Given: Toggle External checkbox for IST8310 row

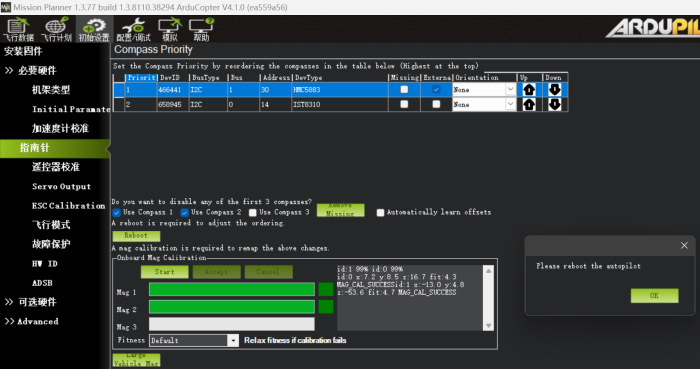Looking at the screenshot, I should tap(436, 104).
